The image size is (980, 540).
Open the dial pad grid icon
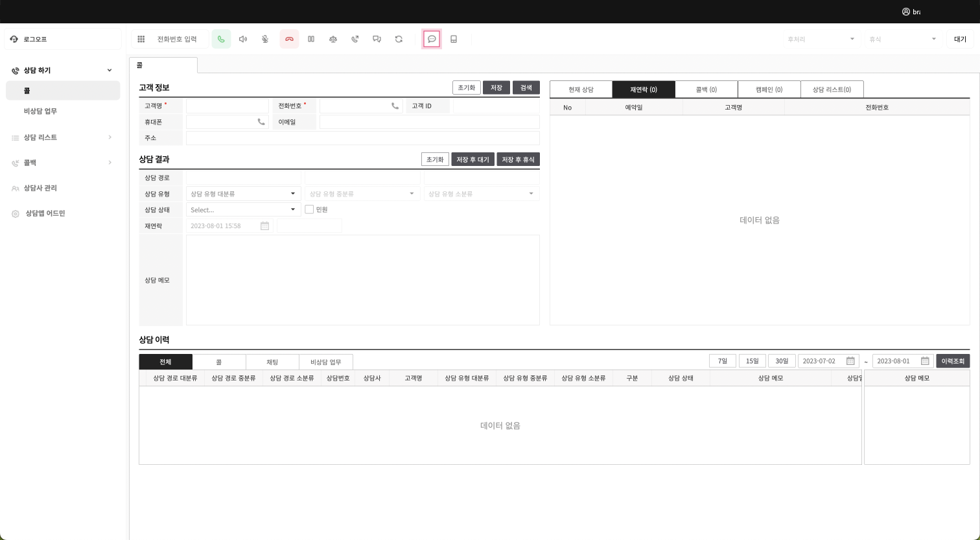[x=141, y=39]
